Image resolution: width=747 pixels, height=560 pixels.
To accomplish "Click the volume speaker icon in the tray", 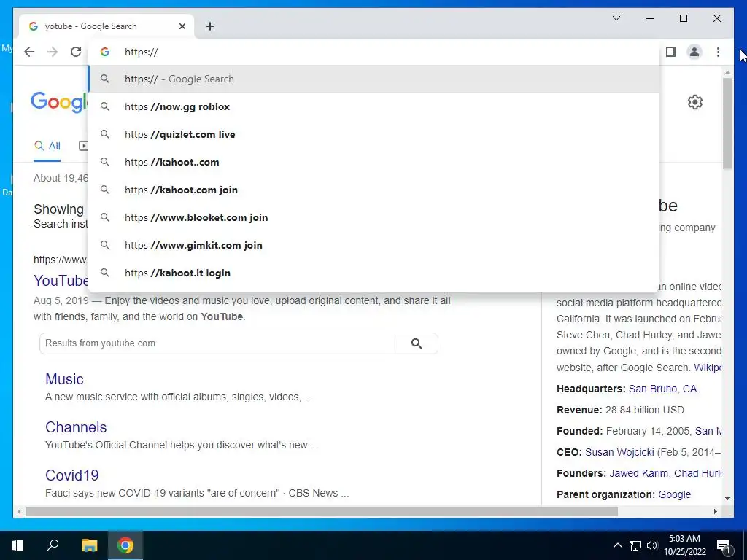I will pyautogui.click(x=652, y=545).
